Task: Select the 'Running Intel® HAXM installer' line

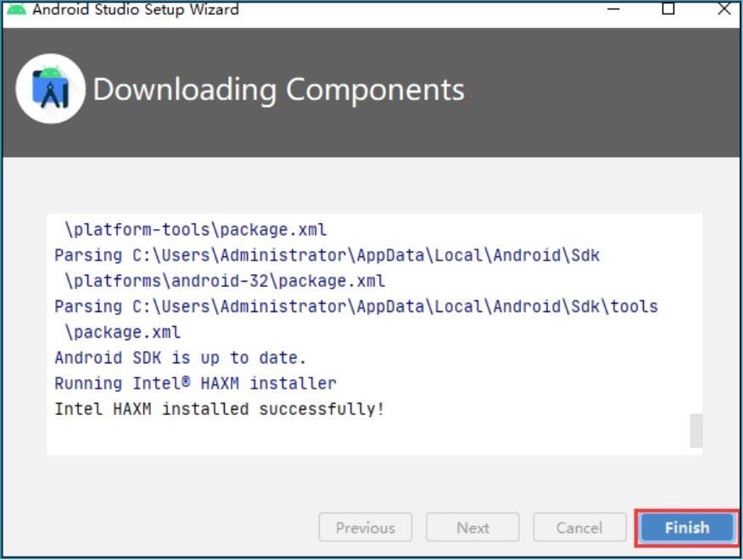Action: click(195, 384)
